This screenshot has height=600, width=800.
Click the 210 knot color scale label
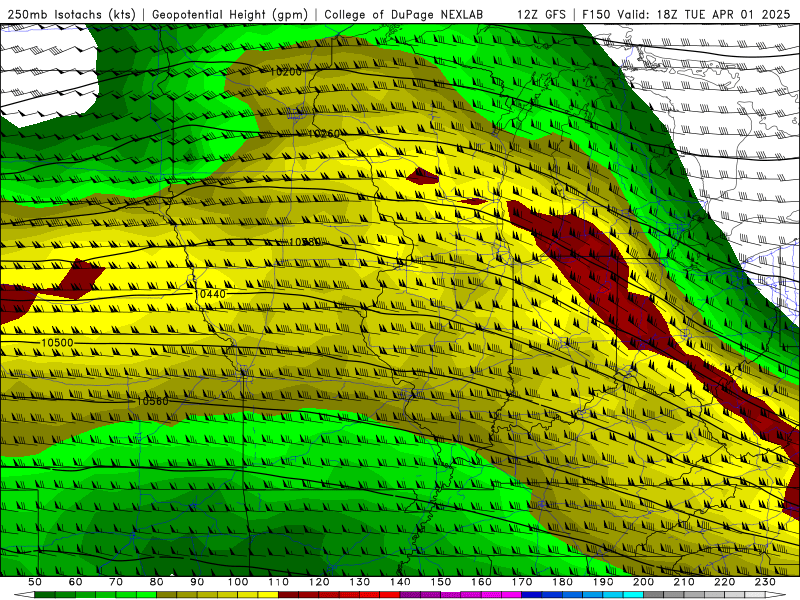click(684, 582)
